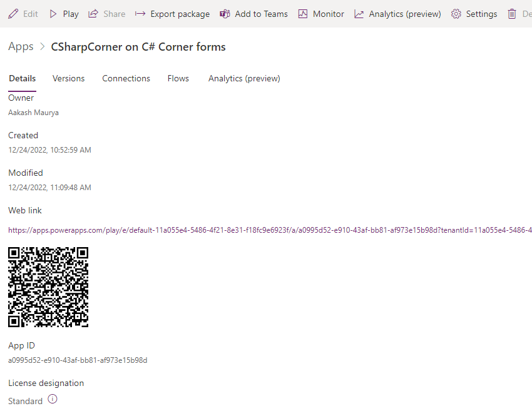This screenshot has width=532, height=416.
Task: Click the info icon next to Standard license
Action: (x=52, y=398)
